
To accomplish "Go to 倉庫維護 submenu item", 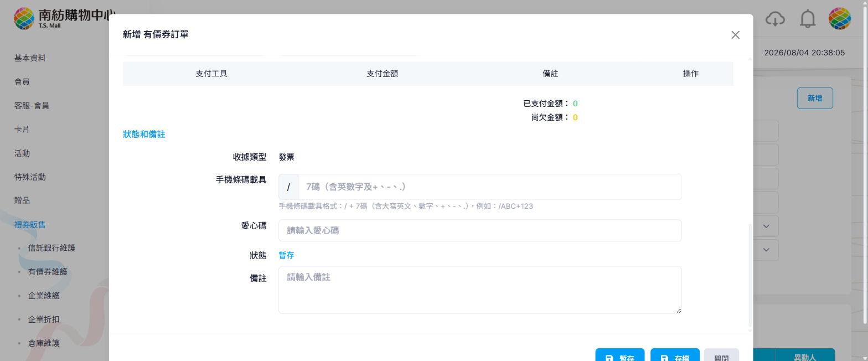I will (44, 343).
